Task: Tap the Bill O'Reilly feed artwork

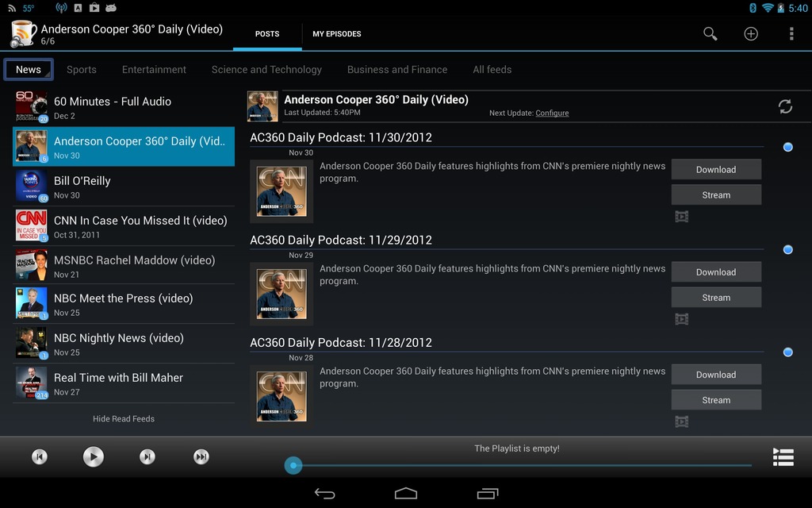Action: pos(32,186)
